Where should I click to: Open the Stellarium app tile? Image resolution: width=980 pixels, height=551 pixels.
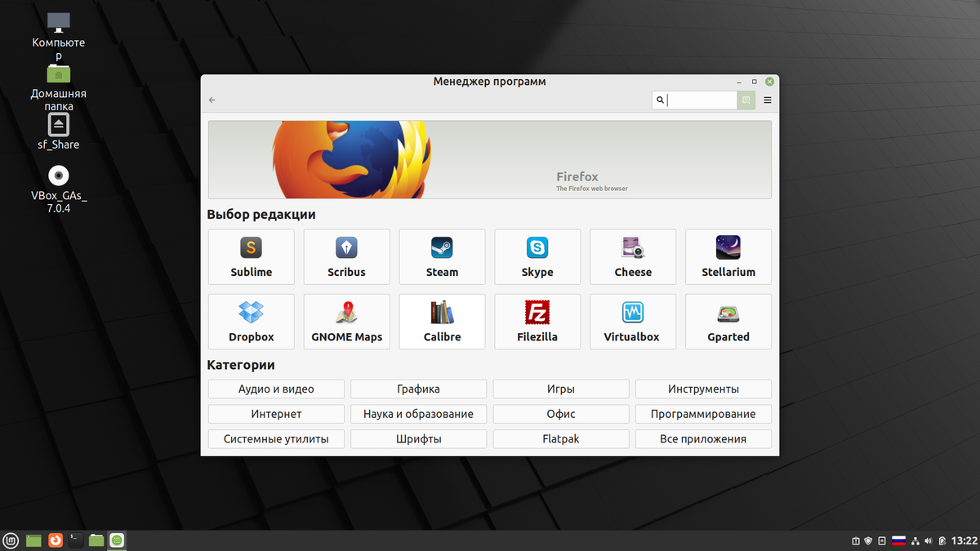tap(728, 257)
